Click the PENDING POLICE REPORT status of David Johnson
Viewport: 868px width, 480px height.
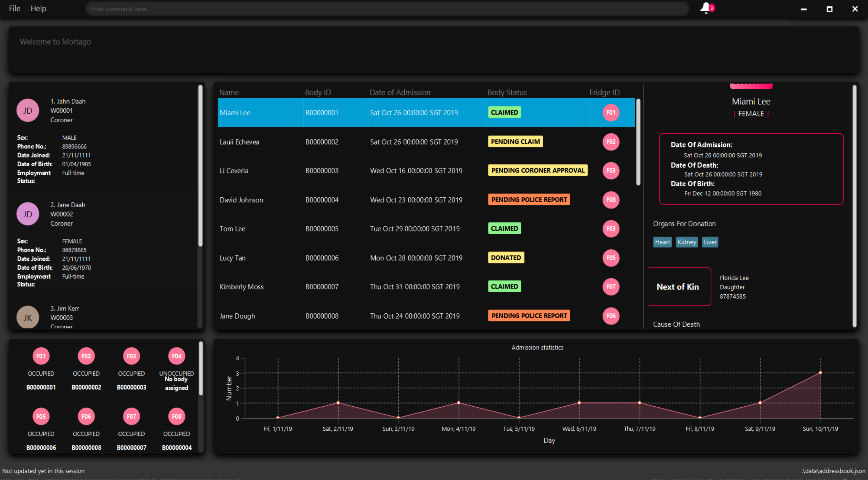coord(529,200)
